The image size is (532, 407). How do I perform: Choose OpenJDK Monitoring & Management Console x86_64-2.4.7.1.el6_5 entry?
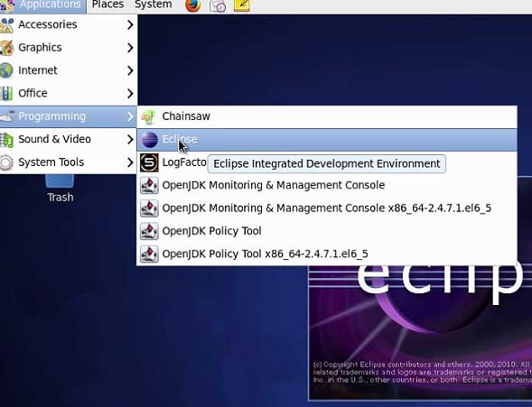click(327, 208)
